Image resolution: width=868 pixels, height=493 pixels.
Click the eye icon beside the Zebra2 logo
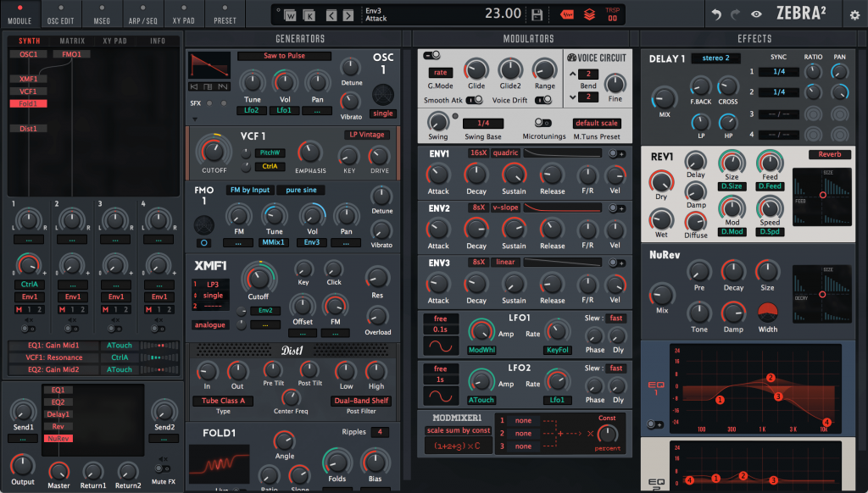(x=757, y=14)
